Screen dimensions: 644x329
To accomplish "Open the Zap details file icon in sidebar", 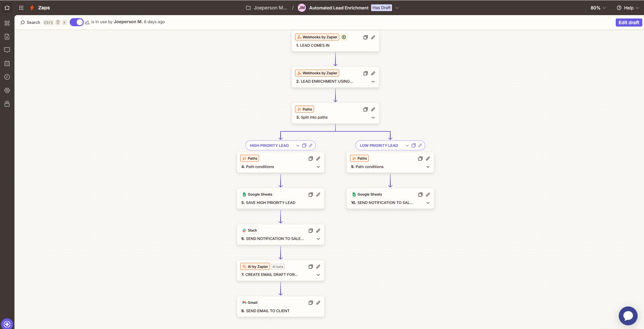I will (x=7, y=37).
